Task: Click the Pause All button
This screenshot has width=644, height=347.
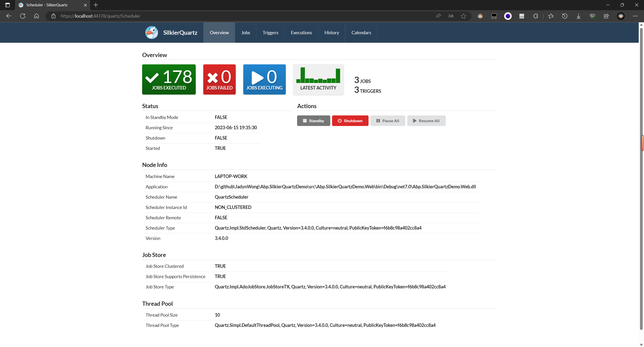Action: [x=387, y=121]
